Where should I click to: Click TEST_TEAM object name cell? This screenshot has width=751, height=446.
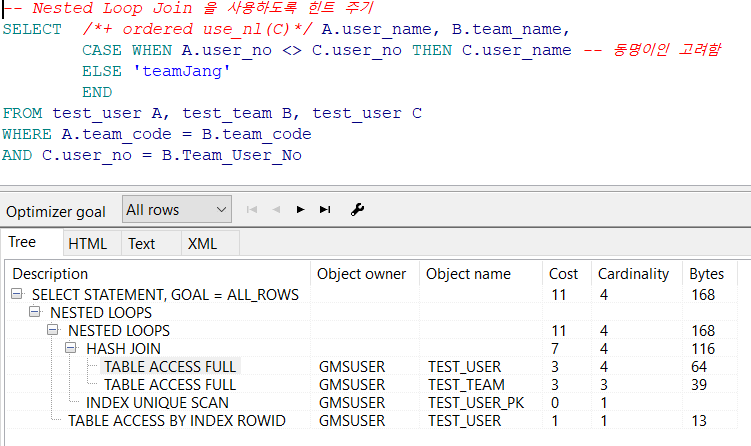click(466, 385)
